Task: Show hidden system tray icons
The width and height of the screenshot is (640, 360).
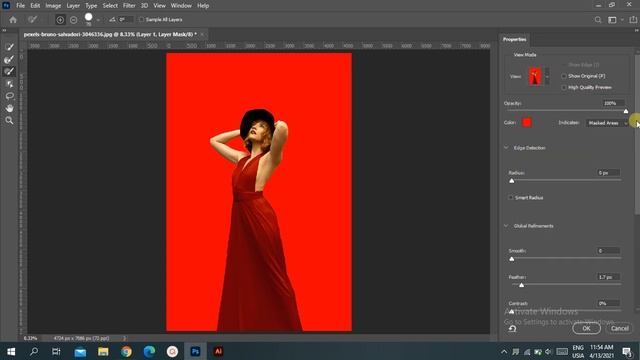Action: click(504, 352)
